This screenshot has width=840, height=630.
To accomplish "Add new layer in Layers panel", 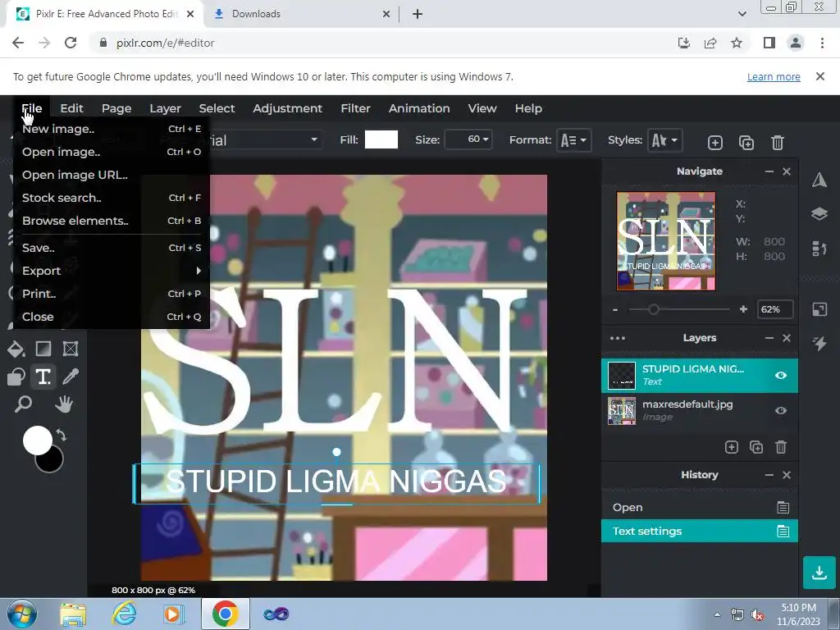I will 731,447.
